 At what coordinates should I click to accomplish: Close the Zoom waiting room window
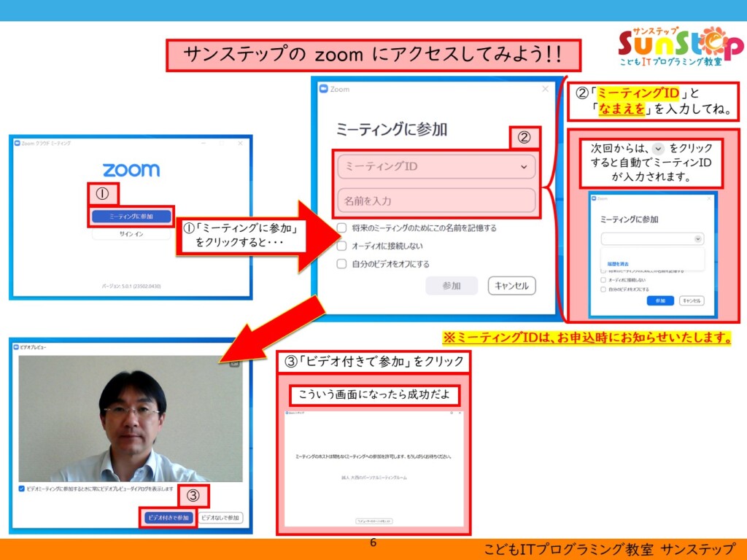tap(460, 413)
